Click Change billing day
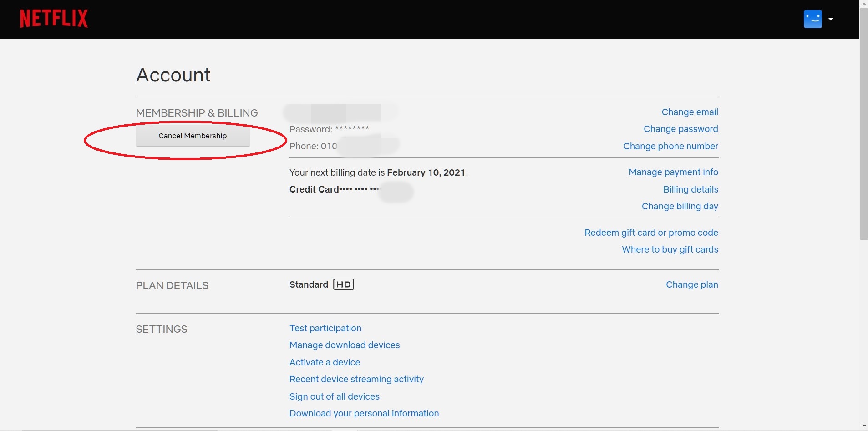The width and height of the screenshot is (868, 431). (x=680, y=206)
